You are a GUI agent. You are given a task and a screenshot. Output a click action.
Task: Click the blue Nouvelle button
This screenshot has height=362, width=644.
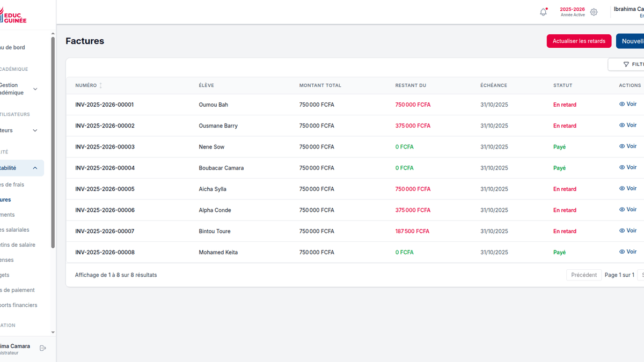[630, 41]
